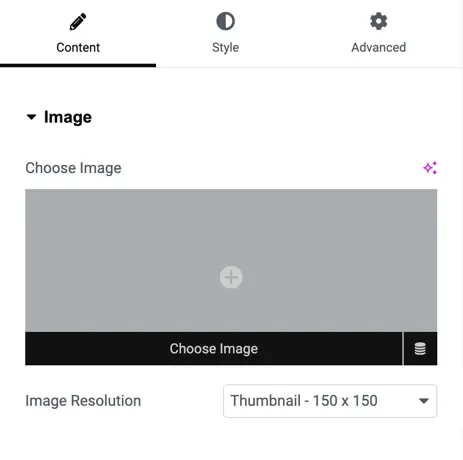Switch to the Content tab
Viewport: 463px width, 460px height.
(x=78, y=33)
